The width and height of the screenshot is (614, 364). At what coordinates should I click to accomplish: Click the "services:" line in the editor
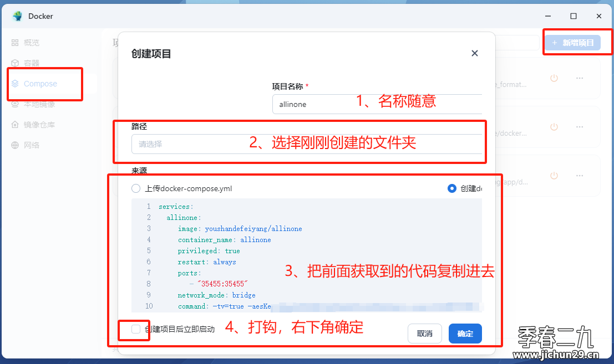point(176,207)
